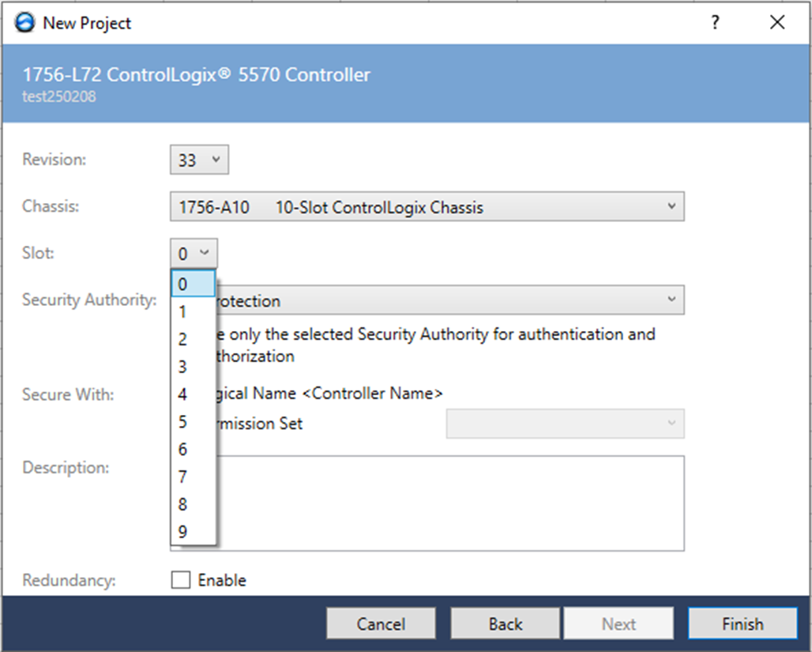Click the Logical Name <Controller Name> option text
Screen dimensions: 812x652
329,394
